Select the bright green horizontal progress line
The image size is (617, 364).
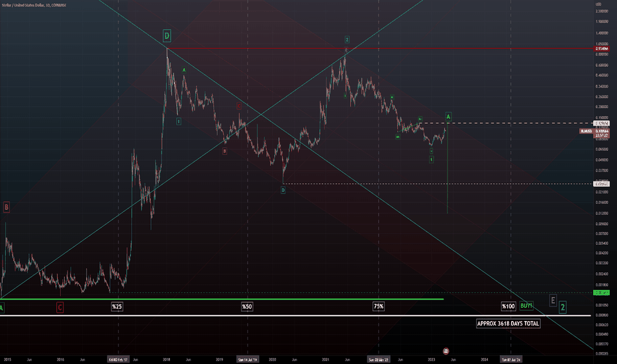coord(222,299)
